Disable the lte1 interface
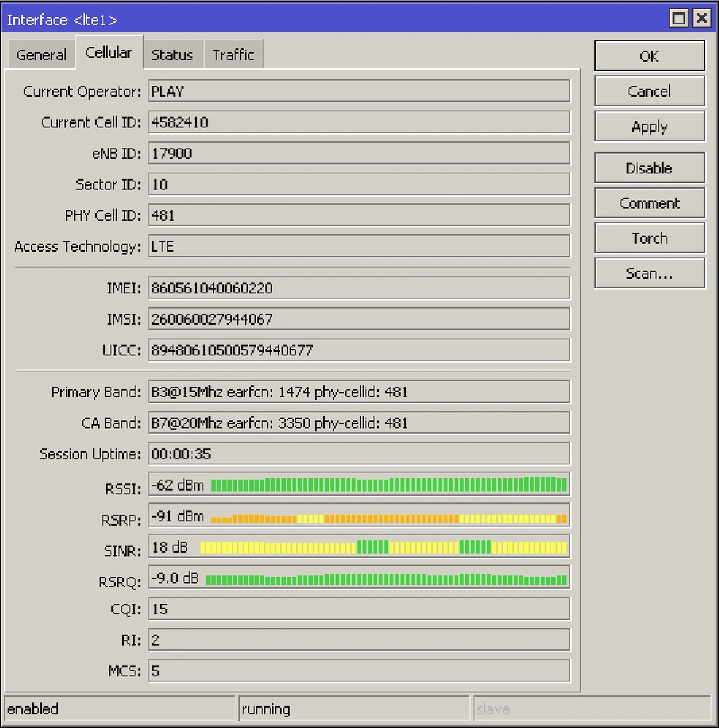This screenshot has height=728, width=719. click(649, 168)
